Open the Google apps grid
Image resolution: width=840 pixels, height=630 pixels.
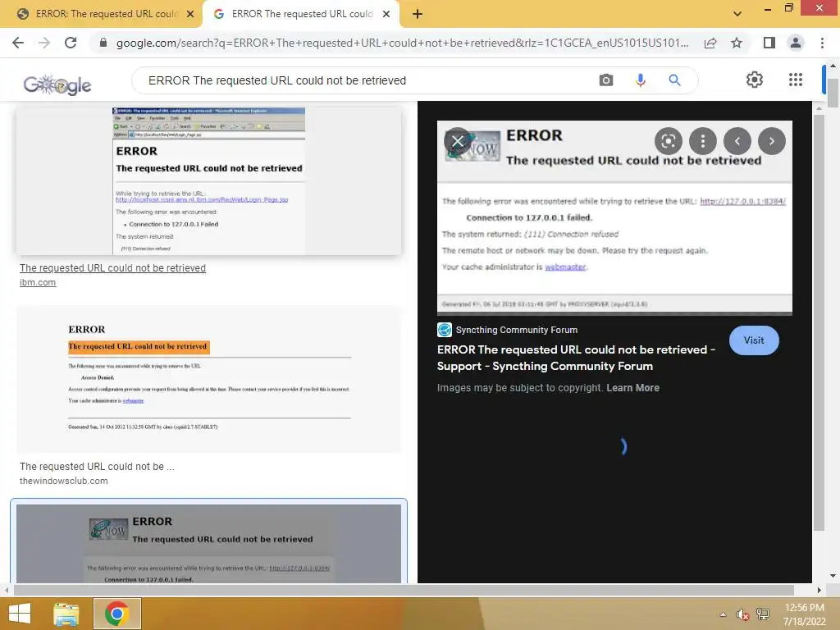coord(796,80)
